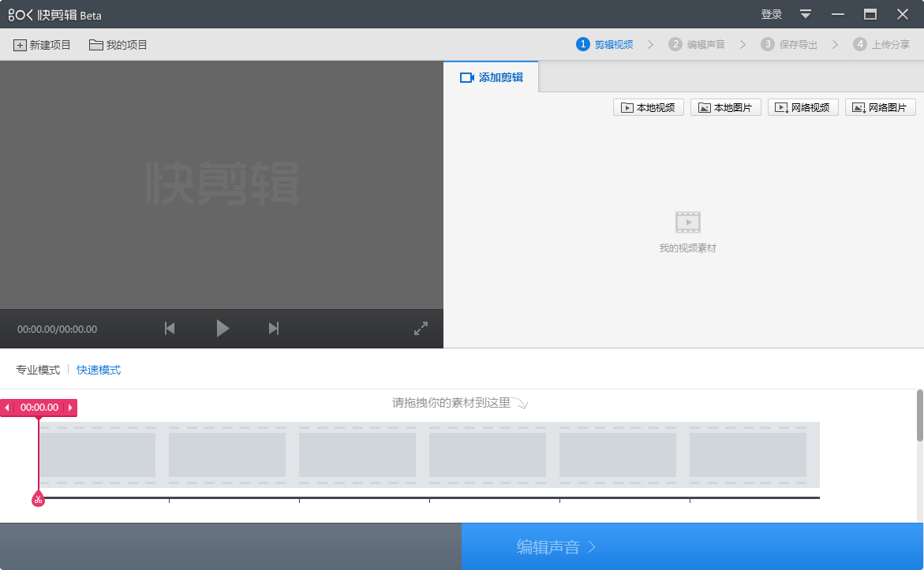
Task: Open 我的项目 project list
Action: pyautogui.click(x=118, y=45)
